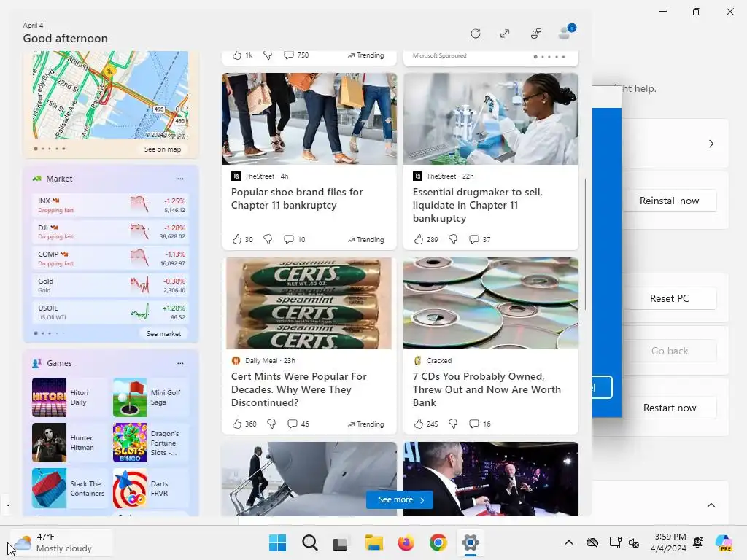Screen dimensions: 747x560
Task: Open INX index row
Action: [111, 205]
